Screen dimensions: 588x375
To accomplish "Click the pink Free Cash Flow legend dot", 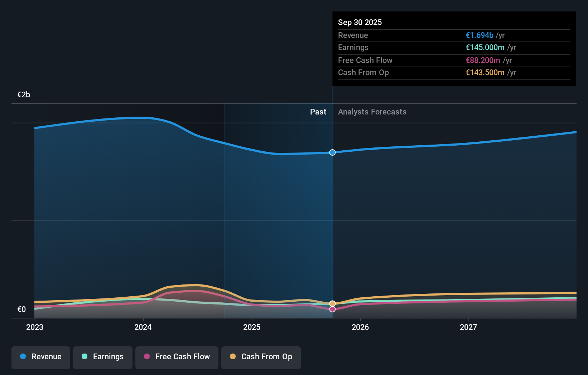I will (x=146, y=357).
